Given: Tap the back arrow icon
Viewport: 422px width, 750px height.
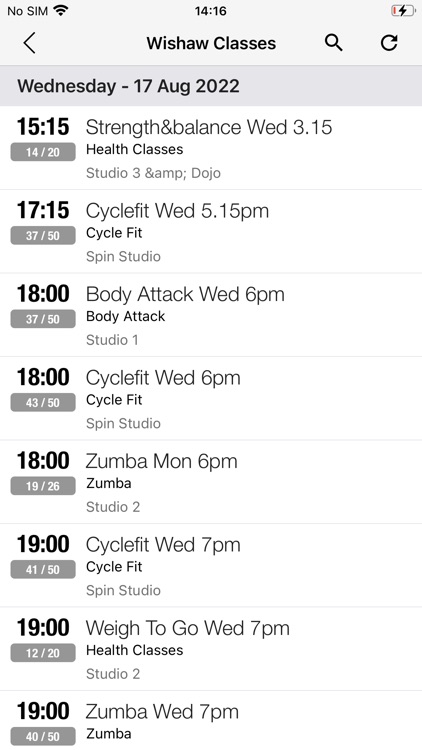Looking at the screenshot, I should [x=29, y=43].
